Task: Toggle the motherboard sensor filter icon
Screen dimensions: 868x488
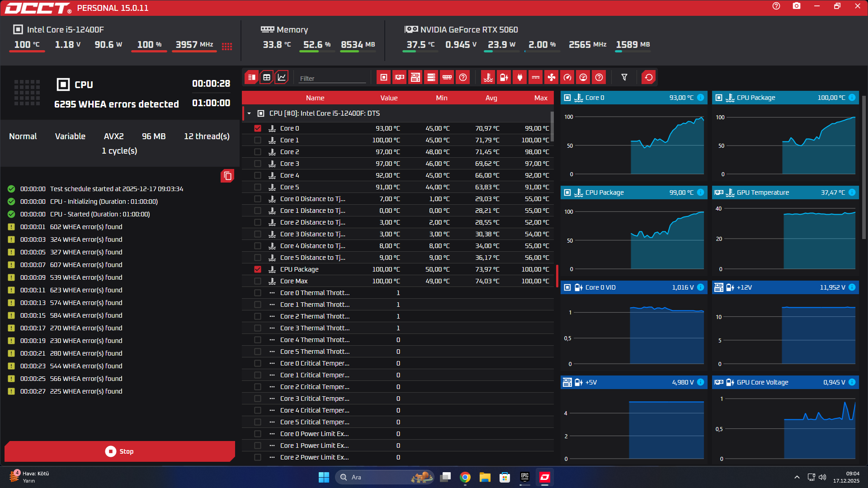Action: click(x=415, y=77)
